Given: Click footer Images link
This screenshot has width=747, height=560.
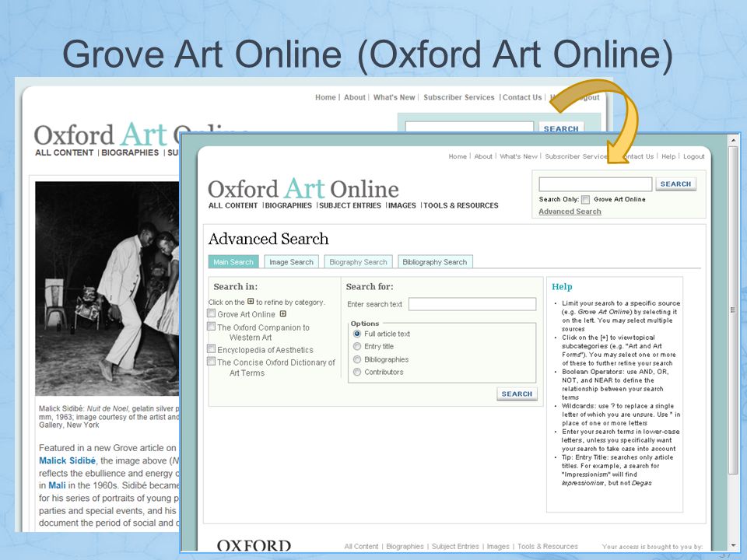Looking at the screenshot, I should [498, 546].
